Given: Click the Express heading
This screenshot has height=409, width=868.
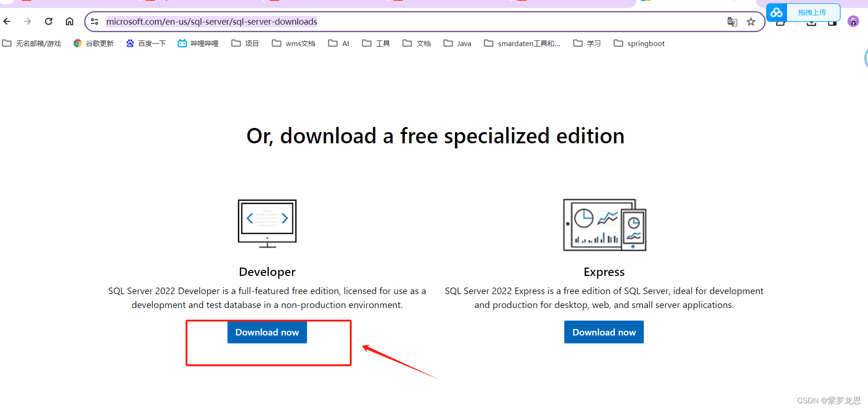Looking at the screenshot, I should click(604, 272).
